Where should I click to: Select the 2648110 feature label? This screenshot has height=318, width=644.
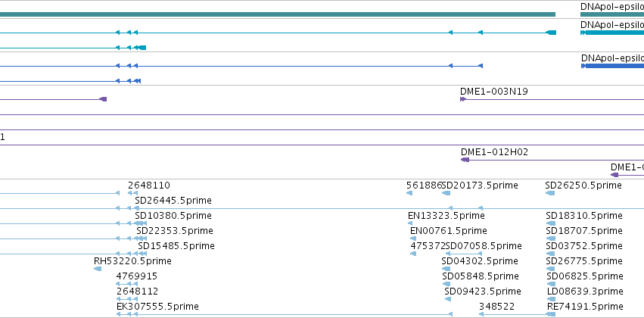point(148,185)
